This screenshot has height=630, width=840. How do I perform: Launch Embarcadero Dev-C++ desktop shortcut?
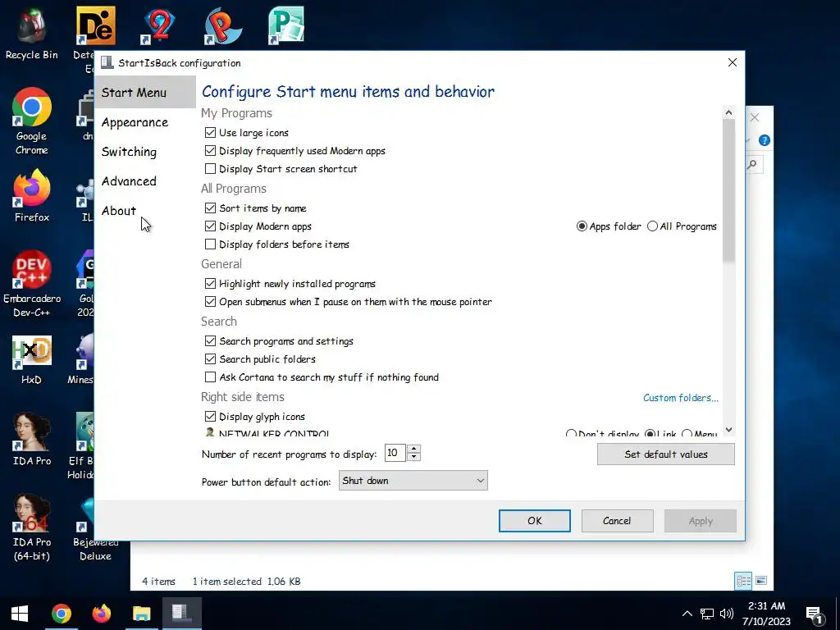click(x=32, y=283)
